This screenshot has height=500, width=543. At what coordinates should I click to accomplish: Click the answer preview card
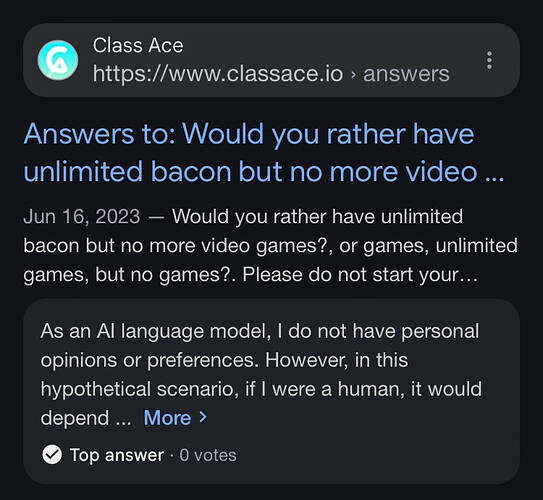pos(271,391)
